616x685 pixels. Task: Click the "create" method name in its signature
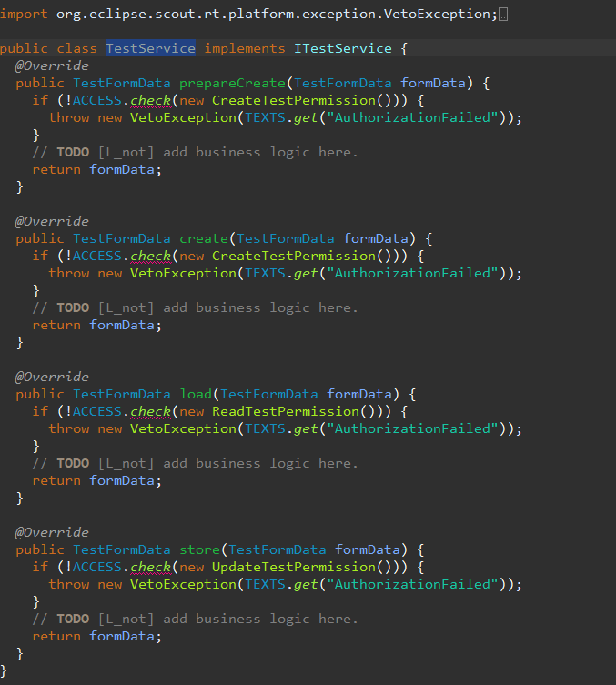204,238
